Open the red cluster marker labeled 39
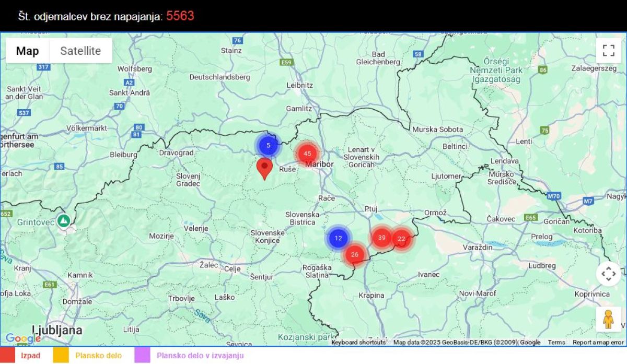The height and width of the screenshot is (364, 627). coord(382,238)
